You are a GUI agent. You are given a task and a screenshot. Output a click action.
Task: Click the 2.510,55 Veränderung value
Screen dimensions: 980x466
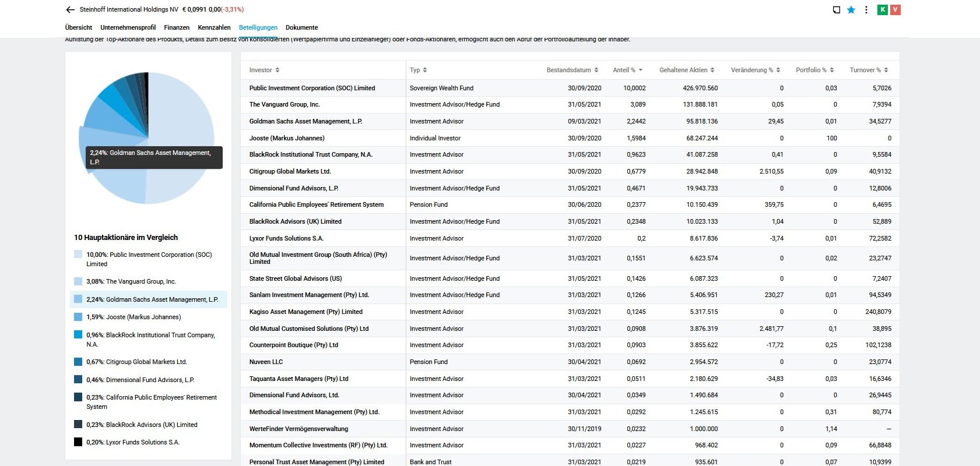click(771, 171)
